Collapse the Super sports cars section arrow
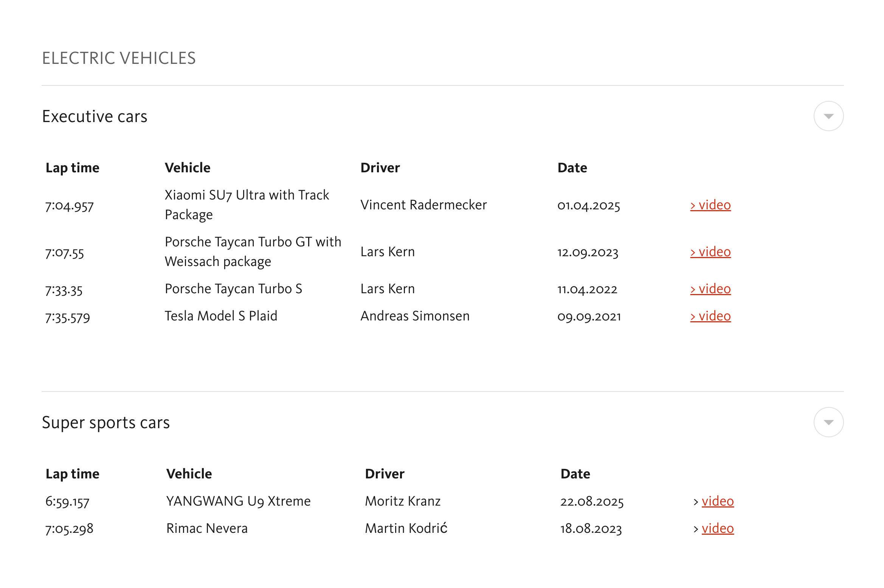The image size is (884, 588). click(x=828, y=422)
